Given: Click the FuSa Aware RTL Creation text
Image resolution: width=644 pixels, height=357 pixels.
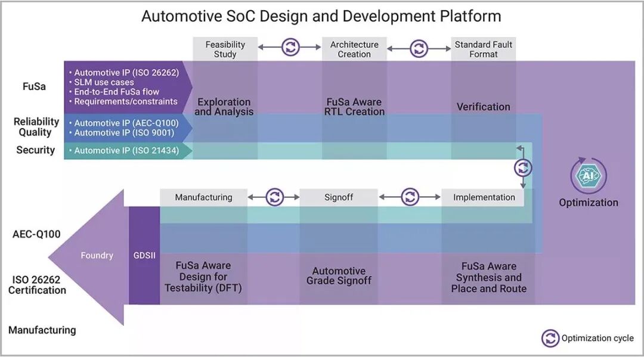Looking at the screenshot, I should 354,107.
